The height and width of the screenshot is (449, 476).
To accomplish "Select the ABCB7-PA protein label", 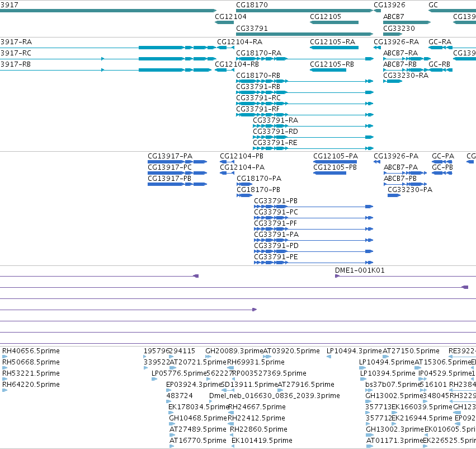I will click(400, 167).
